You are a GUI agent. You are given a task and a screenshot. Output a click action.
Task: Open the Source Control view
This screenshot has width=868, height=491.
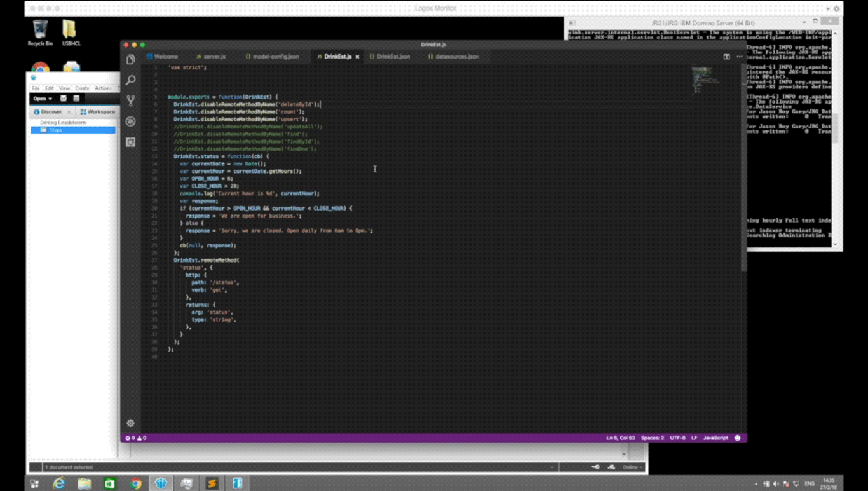click(x=131, y=100)
